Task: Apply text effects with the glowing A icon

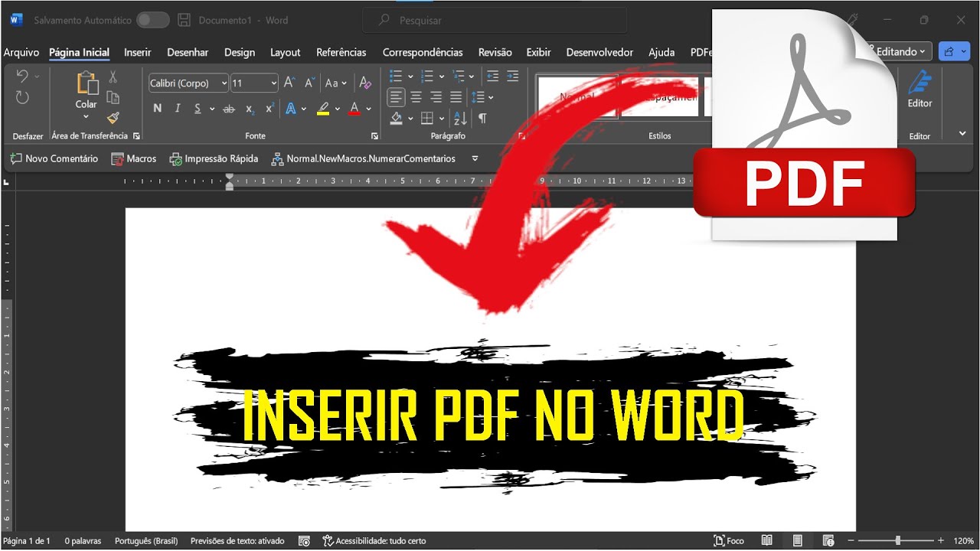Action: [x=291, y=109]
